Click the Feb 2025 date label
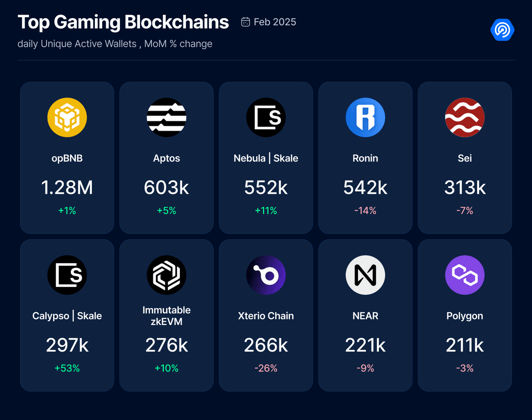532x420 pixels. pos(275,22)
